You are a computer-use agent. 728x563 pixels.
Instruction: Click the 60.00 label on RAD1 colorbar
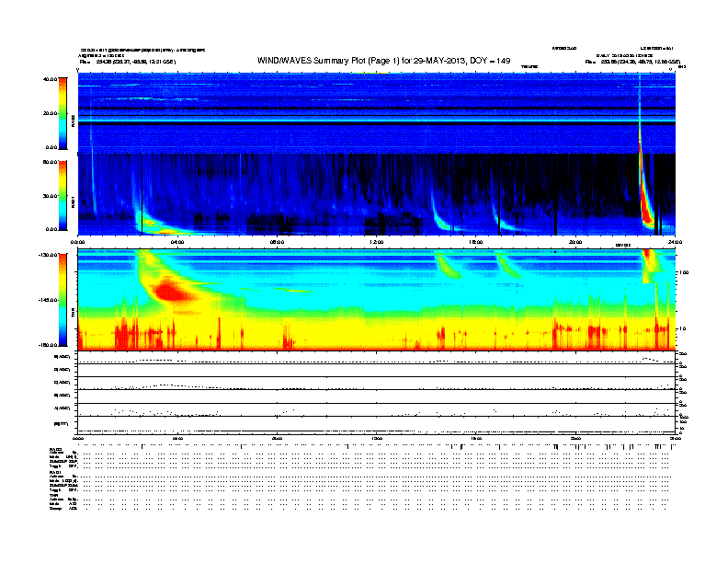point(51,162)
